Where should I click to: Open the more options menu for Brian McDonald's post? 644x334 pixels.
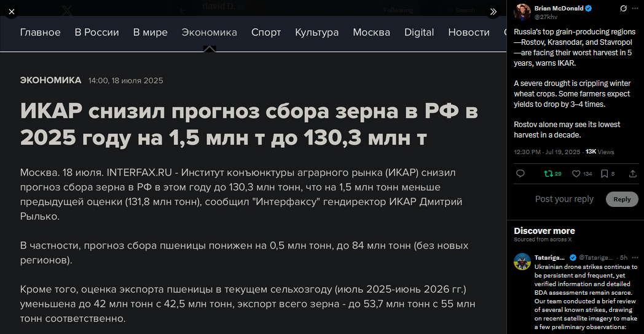point(635,8)
